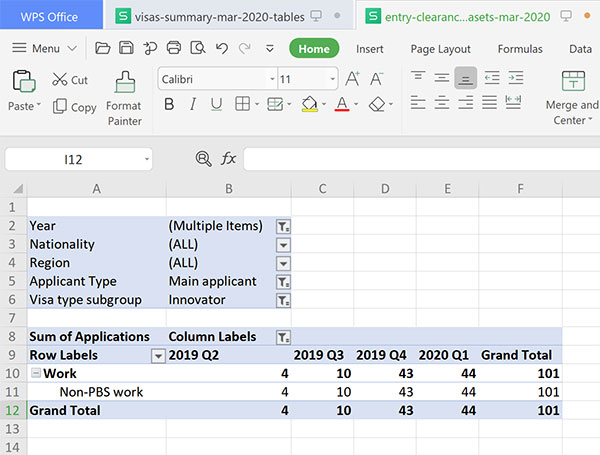Open the Nationality filter dropdown
600x455 pixels.
click(x=283, y=244)
